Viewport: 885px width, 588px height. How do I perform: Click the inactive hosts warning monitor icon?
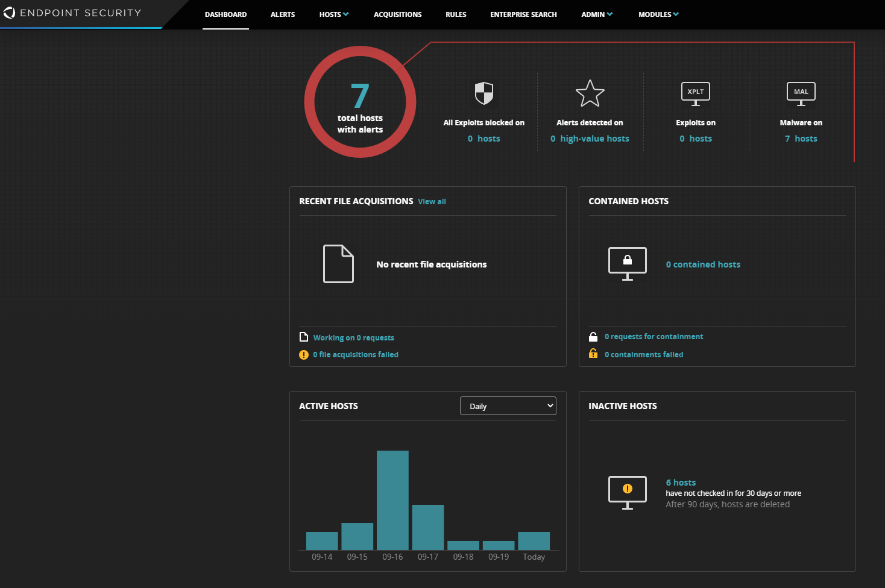click(x=627, y=492)
